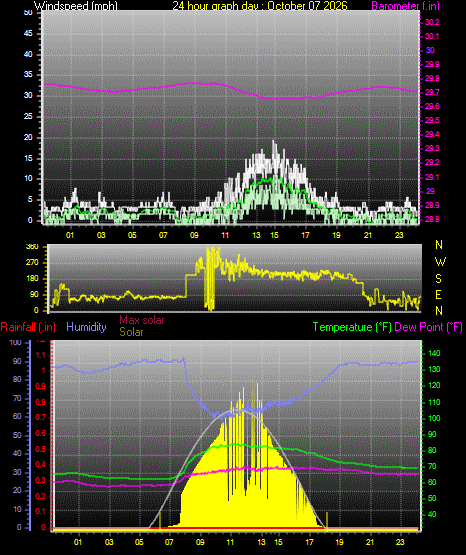Click temperature axis value 110
466x555 pixels.
[434, 402]
